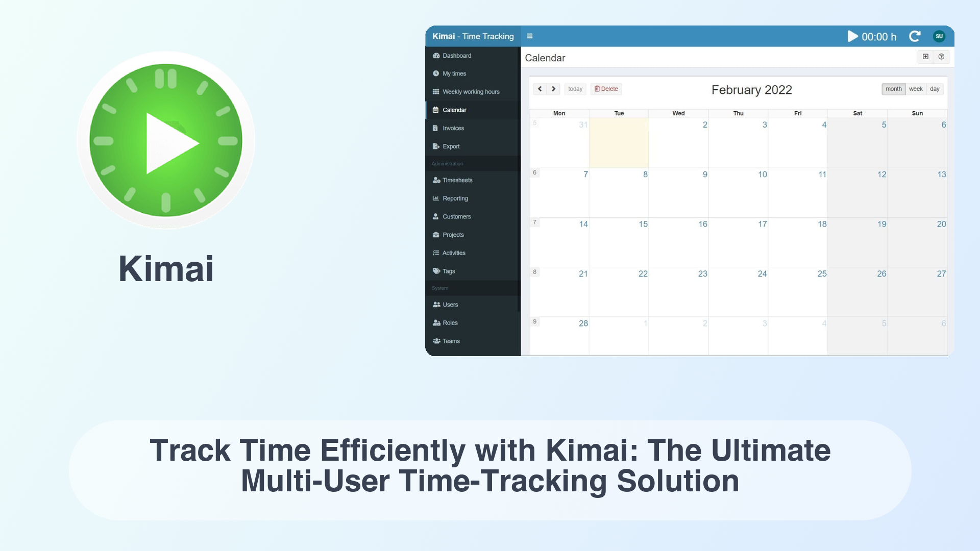Open the Timesheets section icon
Viewport: 980px width, 551px height.
435,180
